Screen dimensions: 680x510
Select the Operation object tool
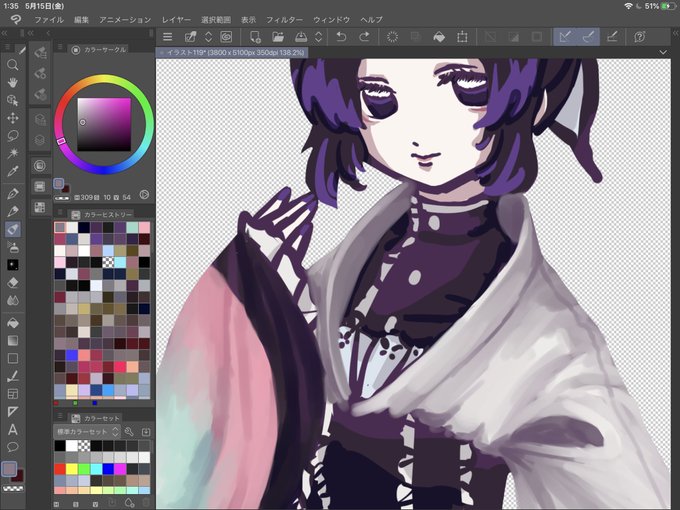point(13,100)
